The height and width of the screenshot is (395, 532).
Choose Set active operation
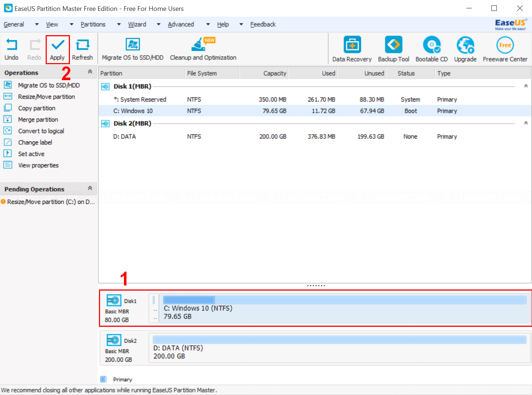click(x=31, y=154)
